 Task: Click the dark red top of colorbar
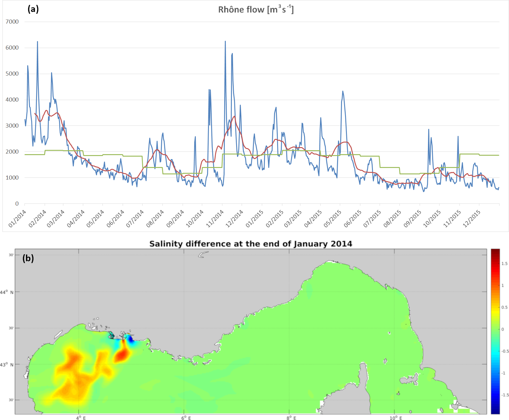click(495, 251)
